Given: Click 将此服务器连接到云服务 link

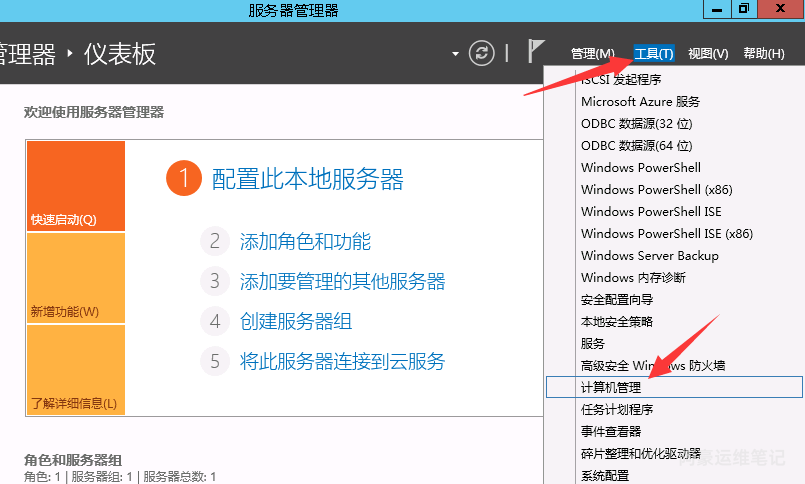Looking at the screenshot, I should [x=342, y=362].
